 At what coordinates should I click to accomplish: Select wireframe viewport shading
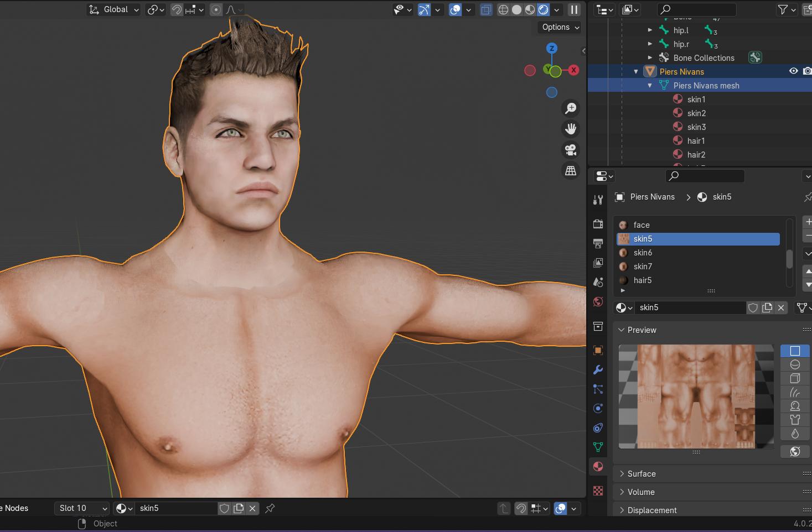point(503,9)
